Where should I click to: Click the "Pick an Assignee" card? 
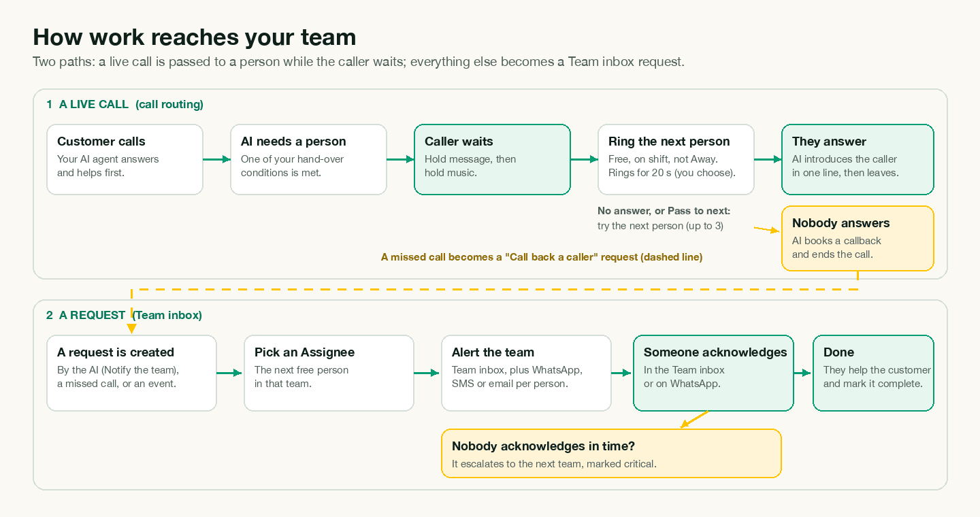(329, 373)
